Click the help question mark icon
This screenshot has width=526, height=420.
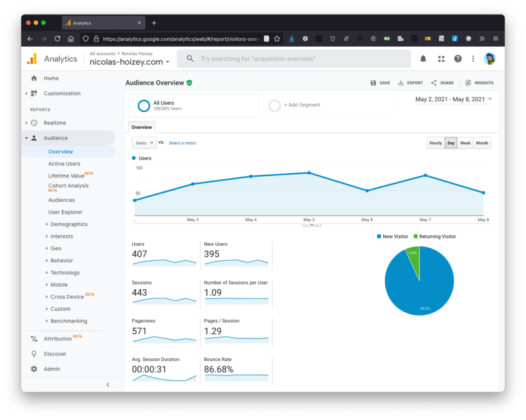point(458,58)
